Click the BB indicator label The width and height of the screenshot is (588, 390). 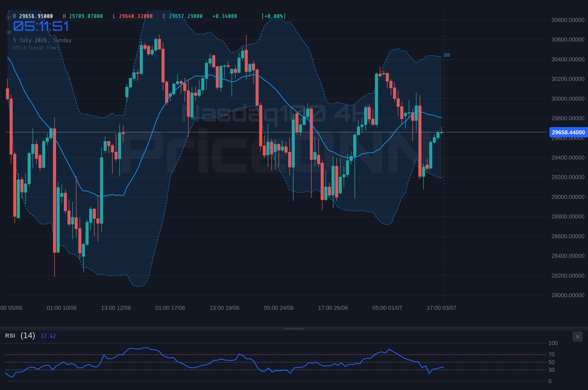tap(447, 55)
